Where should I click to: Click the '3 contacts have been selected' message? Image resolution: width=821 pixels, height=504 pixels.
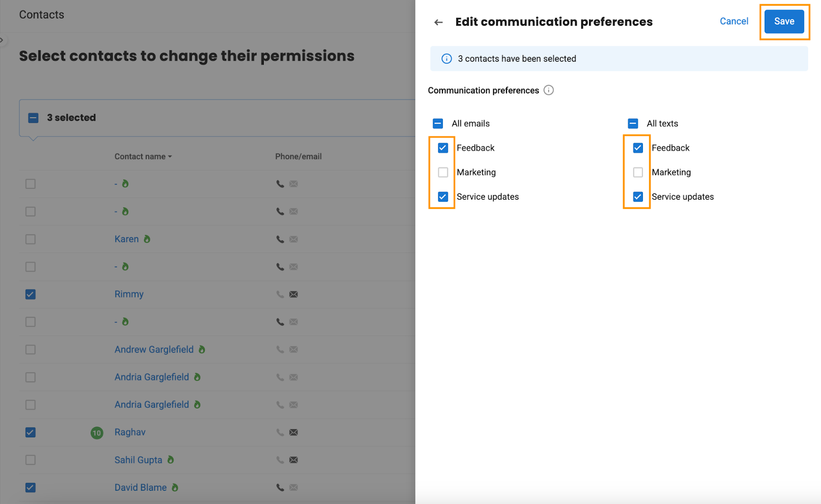(x=517, y=59)
